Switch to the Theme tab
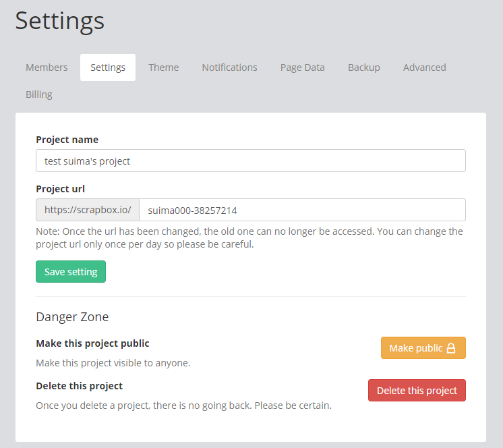Viewport: 503px width, 448px height. pyautogui.click(x=164, y=67)
